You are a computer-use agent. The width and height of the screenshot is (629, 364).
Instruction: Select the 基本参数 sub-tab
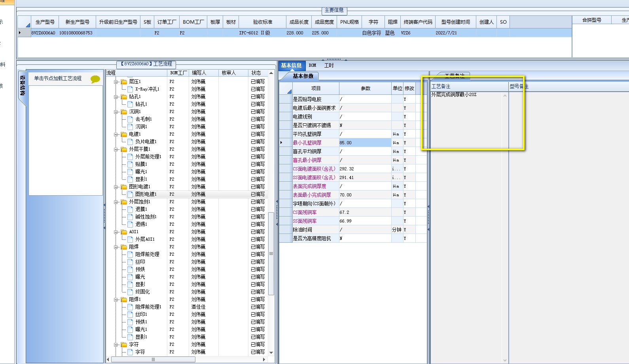pyautogui.click(x=303, y=76)
